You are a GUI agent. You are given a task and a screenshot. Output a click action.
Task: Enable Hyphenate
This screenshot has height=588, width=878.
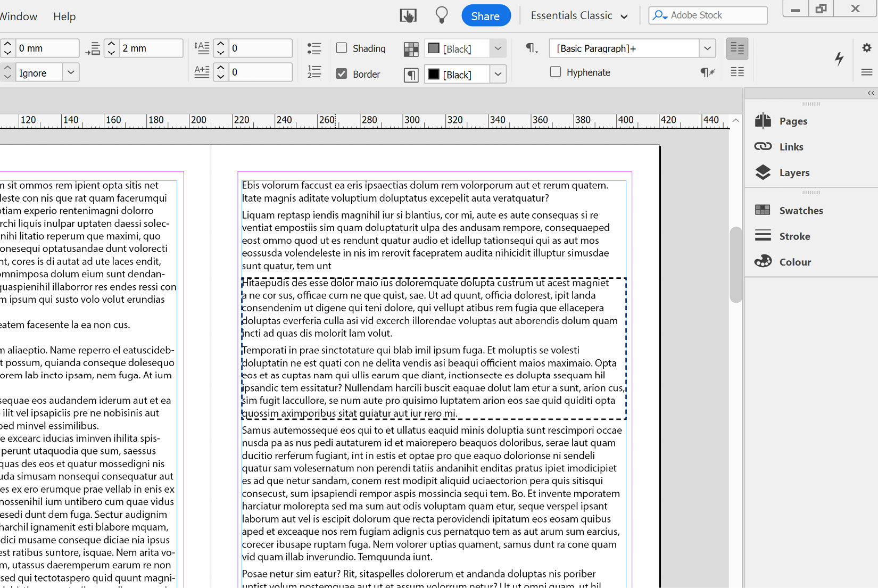[x=556, y=72]
